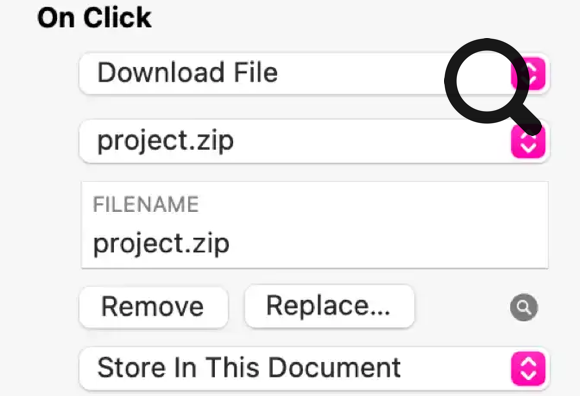Click the gray magnifier reveal-file icon
Screen dimensions: 580x396
pyautogui.click(x=524, y=307)
